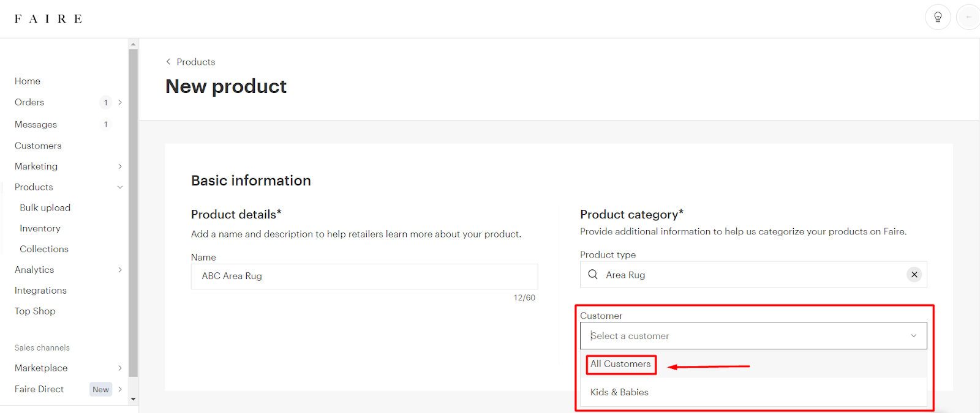This screenshot has width=980, height=413.
Task: Click the search magnifier in Product type
Action: pos(593,275)
